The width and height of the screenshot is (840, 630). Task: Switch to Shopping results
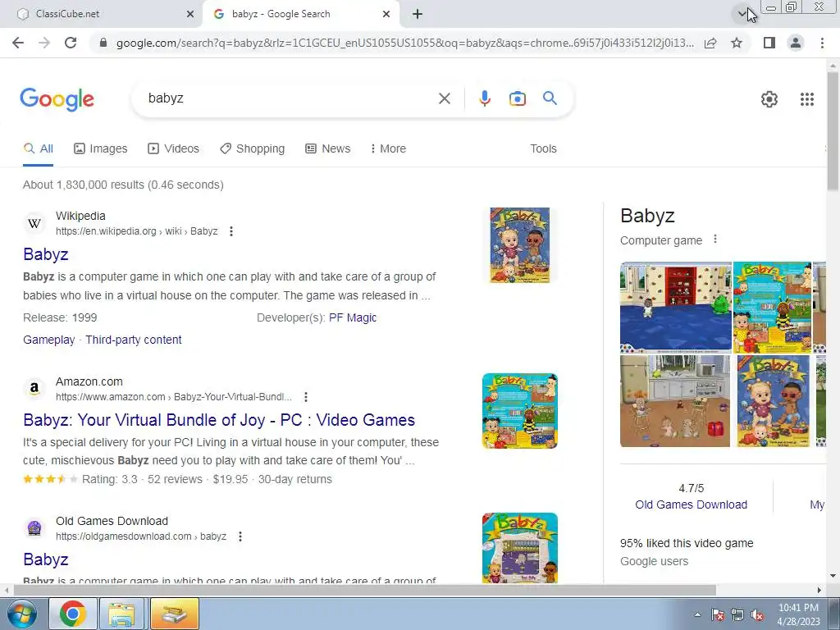click(253, 149)
